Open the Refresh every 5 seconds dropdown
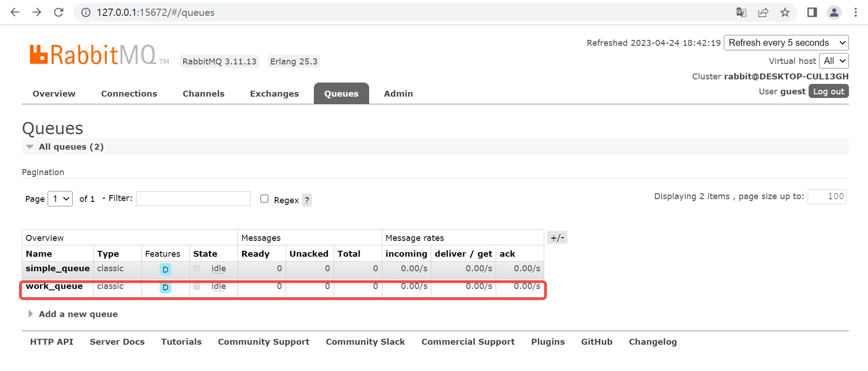This screenshot has height=371, width=868. [786, 43]
